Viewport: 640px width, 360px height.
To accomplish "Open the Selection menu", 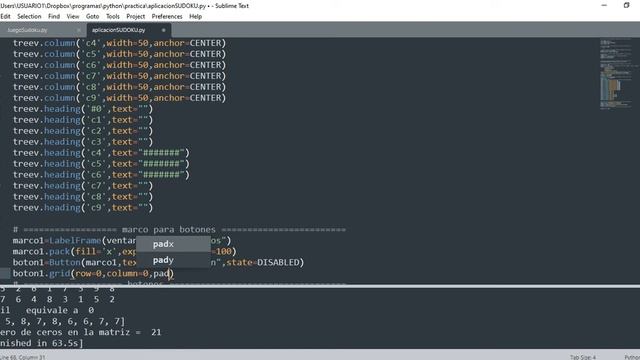I will (29, 16).
